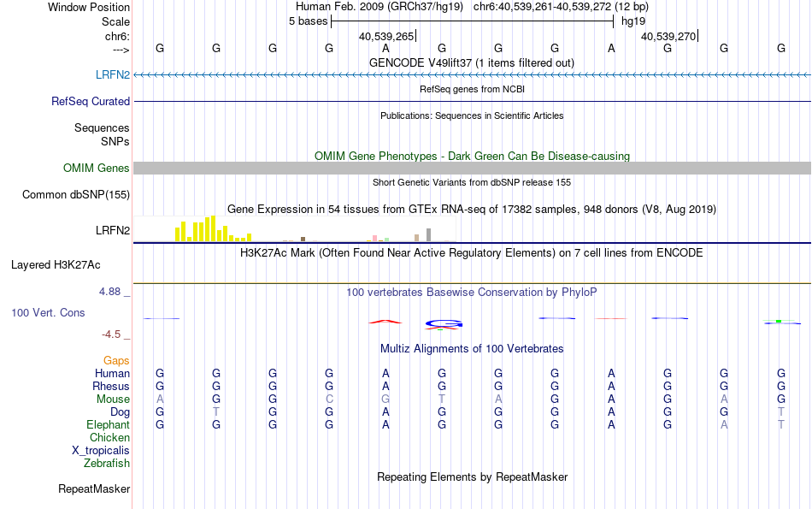This screenshot has height=509, width=812.
Task: Select the Mouse alignment row label
Action: tap(113, 400)
